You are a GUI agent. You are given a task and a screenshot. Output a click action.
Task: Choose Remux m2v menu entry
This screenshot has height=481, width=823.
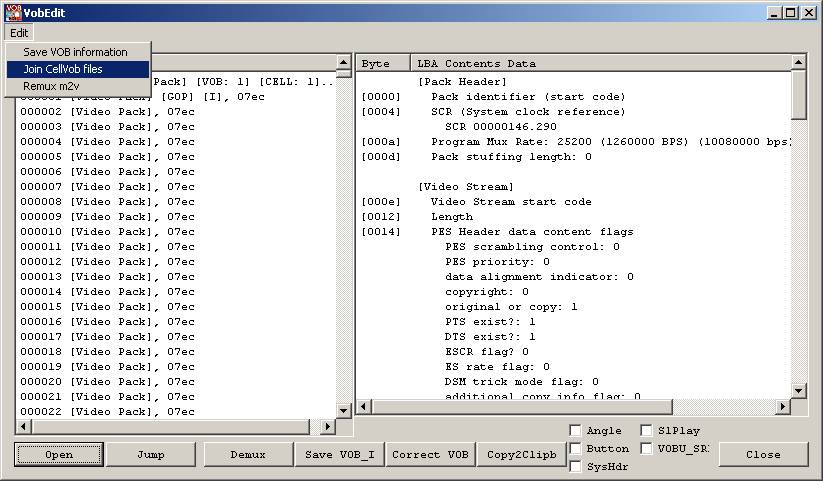[78, 86]
